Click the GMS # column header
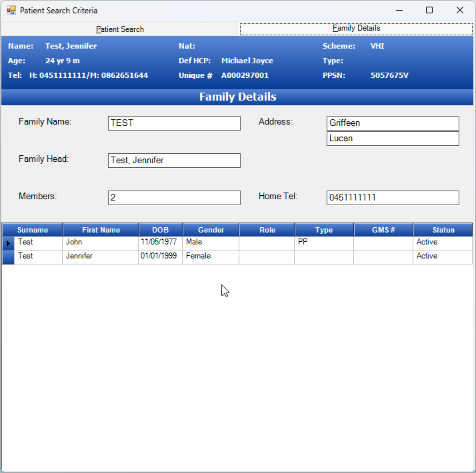476x473 pixels. click(383, 230)
